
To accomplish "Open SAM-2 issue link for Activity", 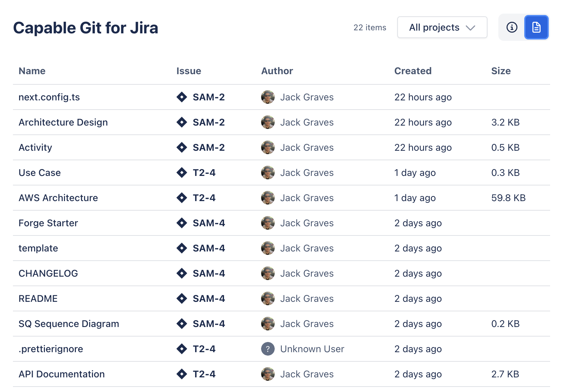I will 208,147.
